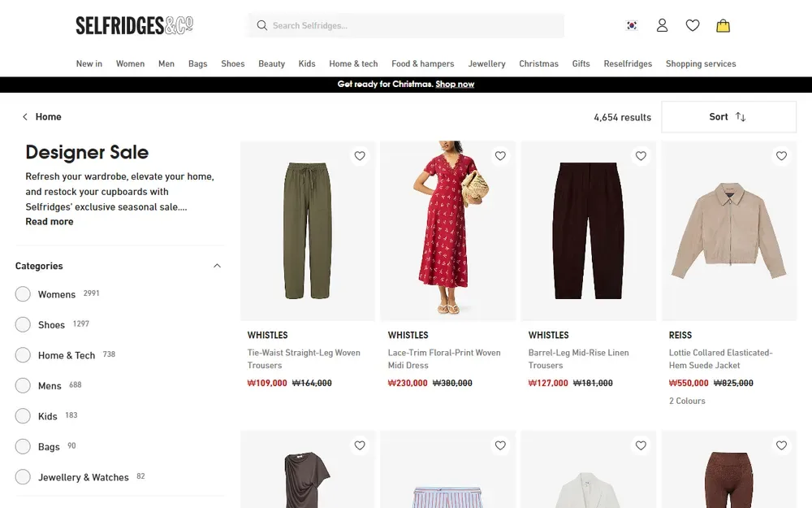Open the Sort options
This screenshot has width=812, height=508.
click(x=728, y=117)
